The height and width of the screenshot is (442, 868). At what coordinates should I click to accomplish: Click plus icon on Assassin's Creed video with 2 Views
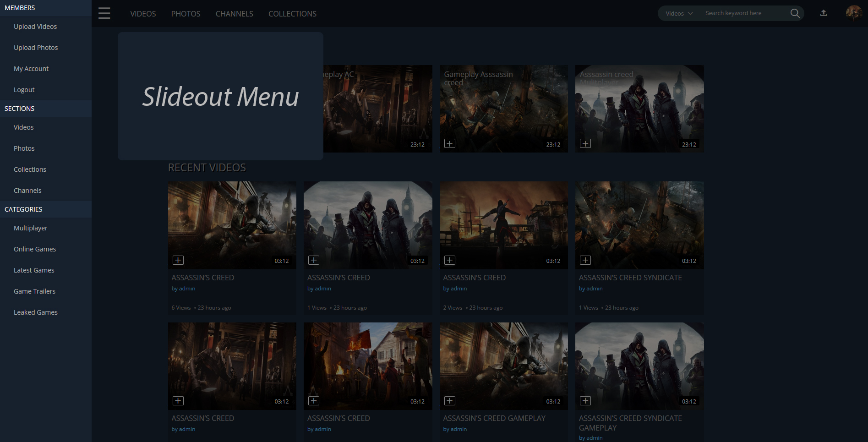point(450,260)
